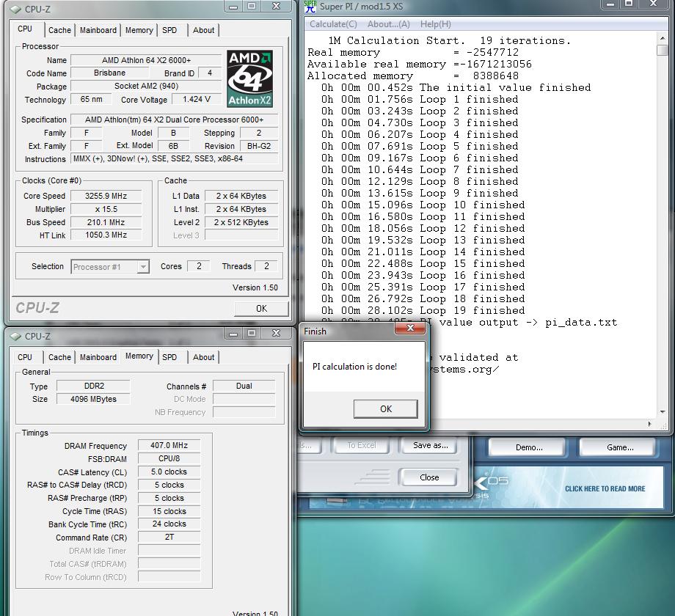Open Cache tab in bottom CPU-Z window
Image resolution: width=675 pixels, height=616 pixels.
(59, 357)
